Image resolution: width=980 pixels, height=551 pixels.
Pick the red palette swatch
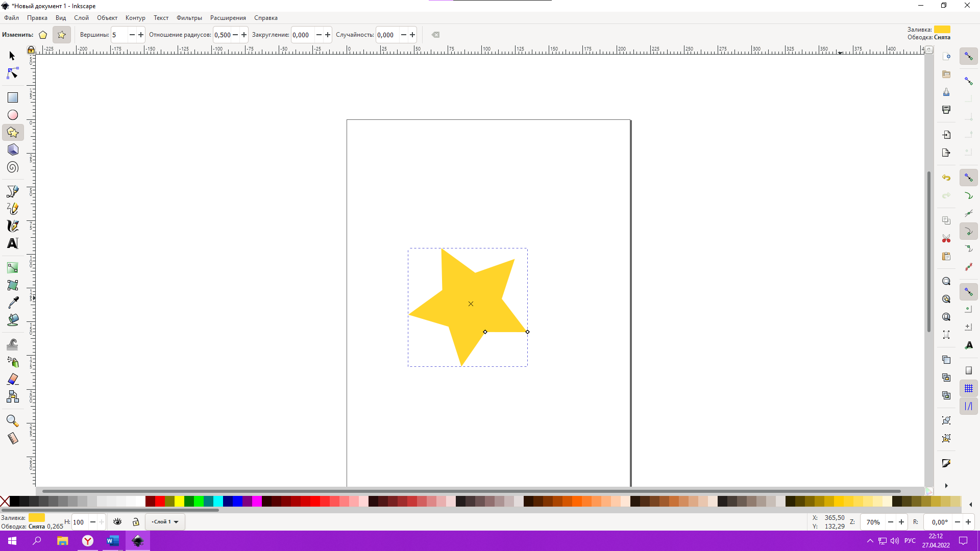[160, 502]
